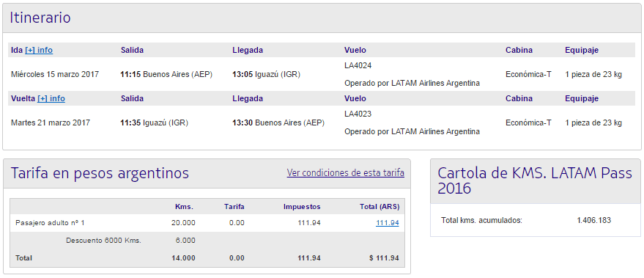The image size is (644, 278).
Task: Click the Llegada header in Ida row
Action: pyautogui.click(x=248, y=50)
